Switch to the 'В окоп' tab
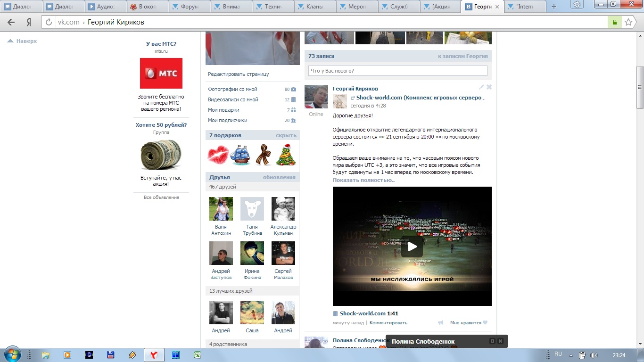 coord(148,7)
